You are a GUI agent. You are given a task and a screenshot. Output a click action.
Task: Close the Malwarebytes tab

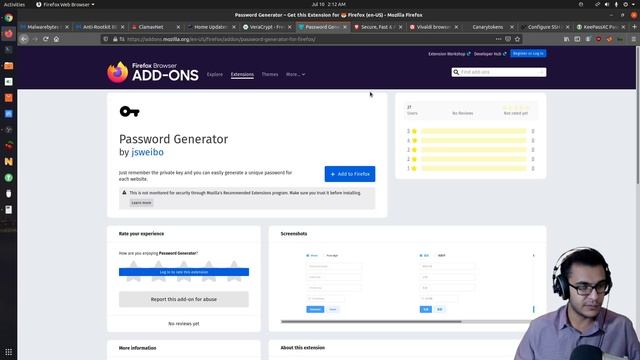67,27
